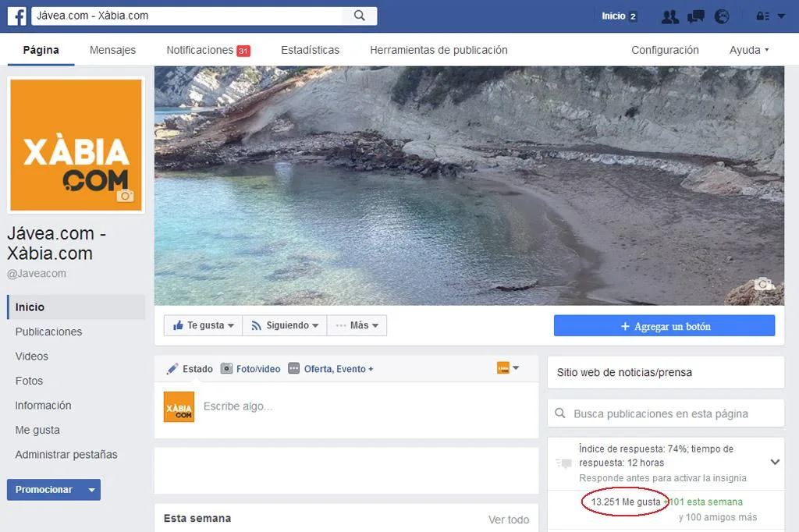The image size is (799, 532).
Task: Click the Foto/video camera icon
Action: pyautogui.click(x=226, y=368)
